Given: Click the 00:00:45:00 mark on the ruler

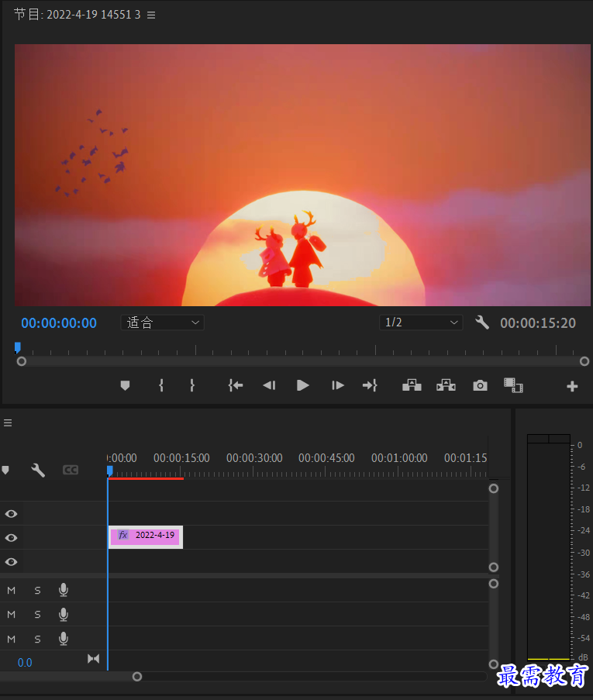Looking at the screenshot, I should (326, 458).
